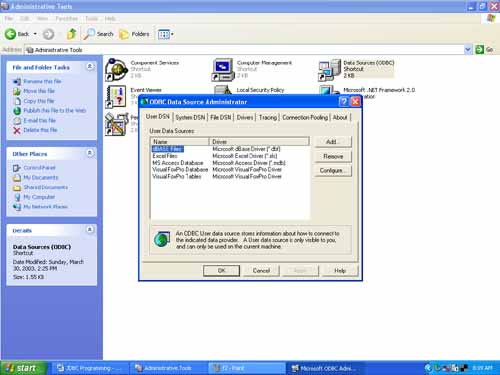Go up one folder level
Screen dimensions: 500x375
[x=71, y=34]
